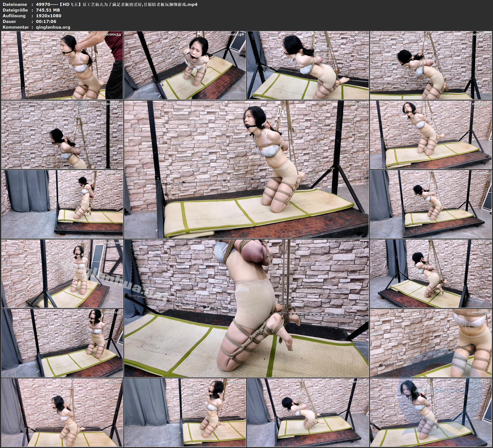493x448 pixels.
Task: Select the thumbnail marked 00:10:48
Action: tap(431, 274)
